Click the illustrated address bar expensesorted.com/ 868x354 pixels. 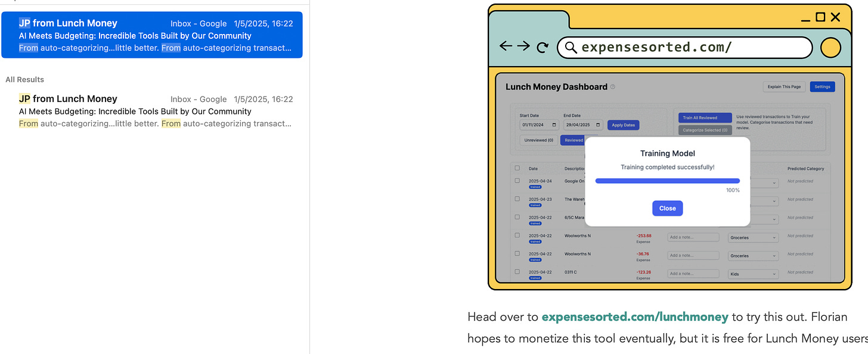tap(685, 47)
